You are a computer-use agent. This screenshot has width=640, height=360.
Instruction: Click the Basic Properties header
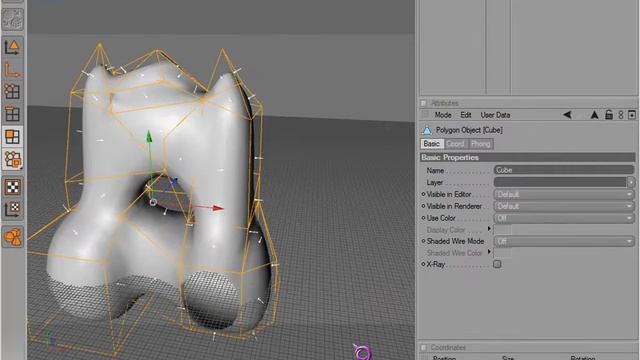point(527,158)
